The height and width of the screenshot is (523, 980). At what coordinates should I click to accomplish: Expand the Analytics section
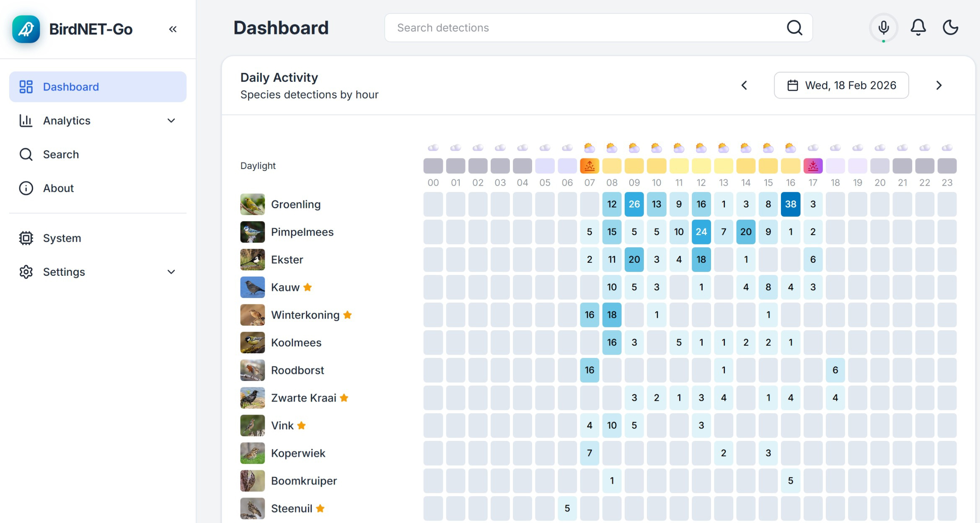coord(171,121)
